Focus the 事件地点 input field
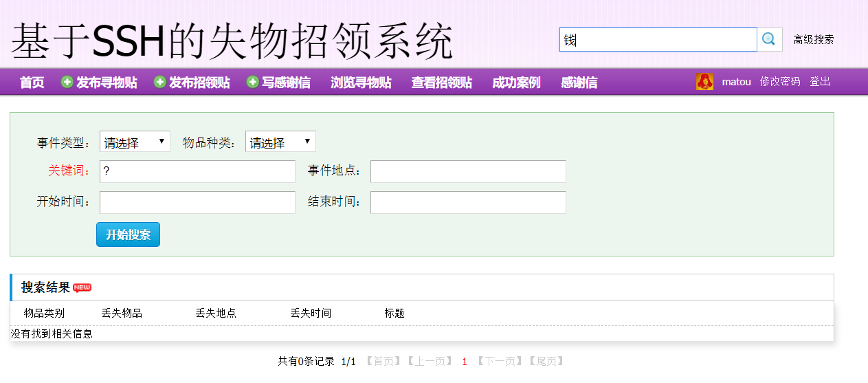This screenshot has width=868, height=383. pyautogui.click(x=468, y=171)
